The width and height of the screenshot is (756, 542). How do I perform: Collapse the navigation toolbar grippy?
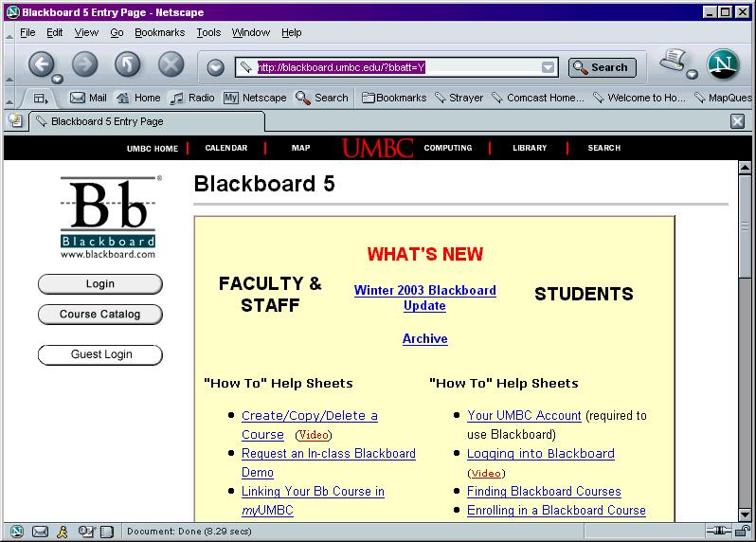click(9, 79)
